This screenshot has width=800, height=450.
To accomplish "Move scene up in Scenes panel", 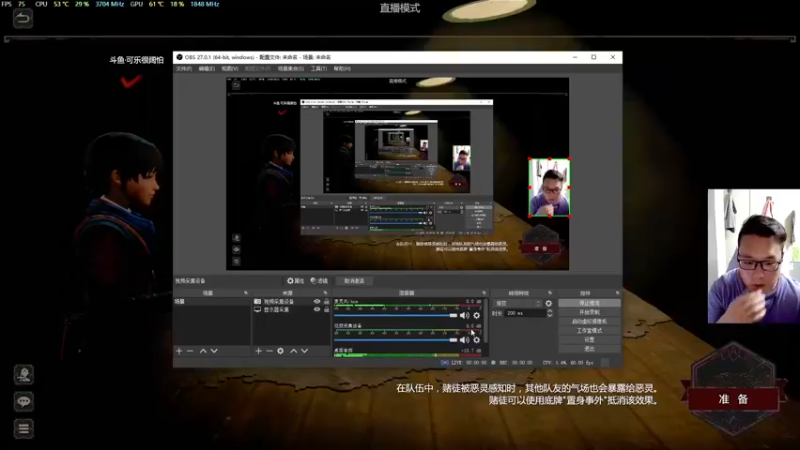I will [x=203, y=351].
